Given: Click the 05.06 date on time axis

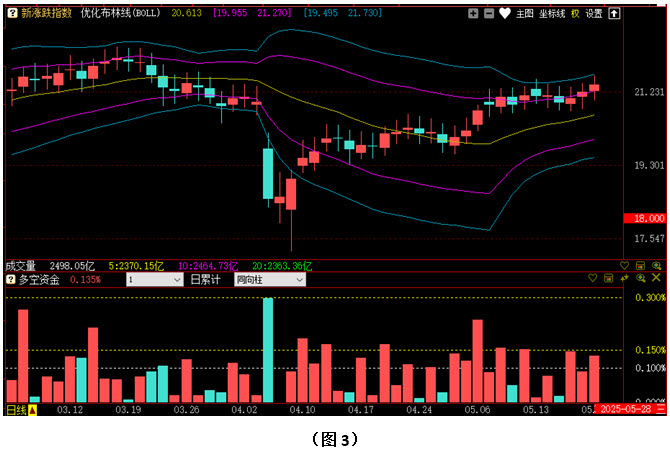Looking at the screenshot, I should 477,410.
